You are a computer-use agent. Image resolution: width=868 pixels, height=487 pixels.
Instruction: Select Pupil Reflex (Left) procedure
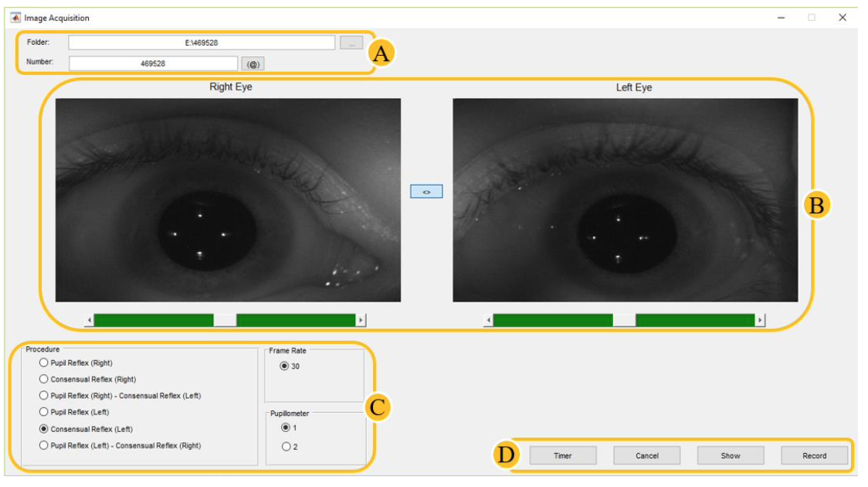pyautogui.click(x=44, y=412)
